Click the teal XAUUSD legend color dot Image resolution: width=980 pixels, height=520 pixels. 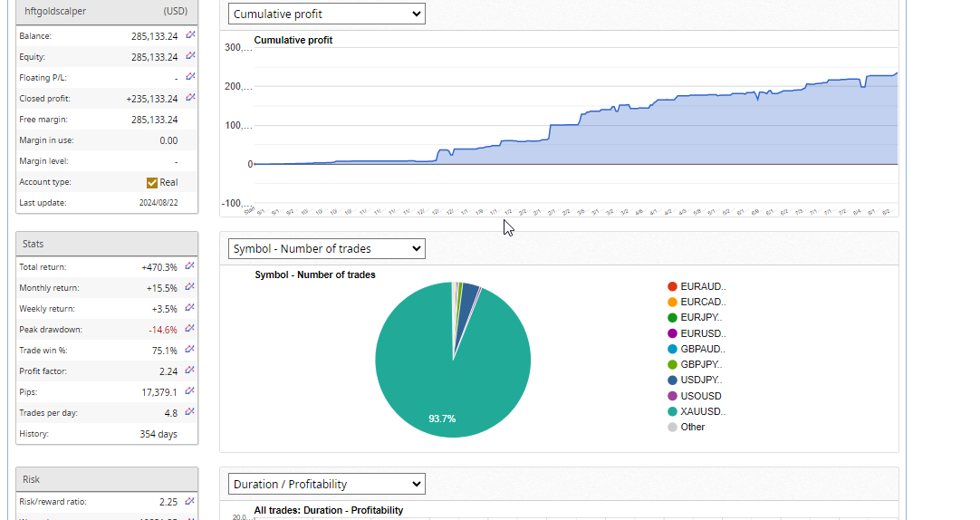pyautogui.click(x=672, y=411)
